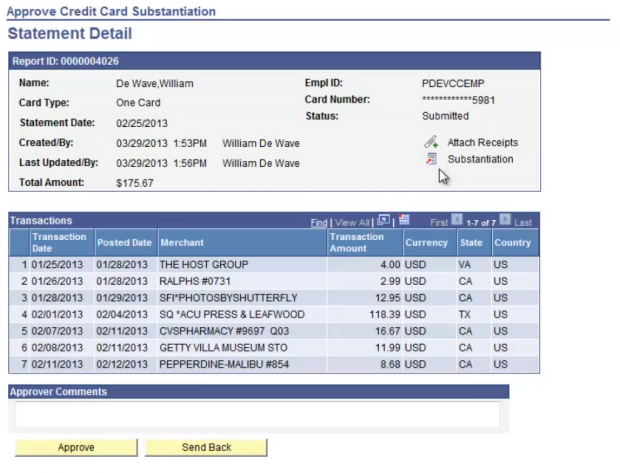Click inside the Approver Comments field

pyautogui.click(x=257, y=414)
